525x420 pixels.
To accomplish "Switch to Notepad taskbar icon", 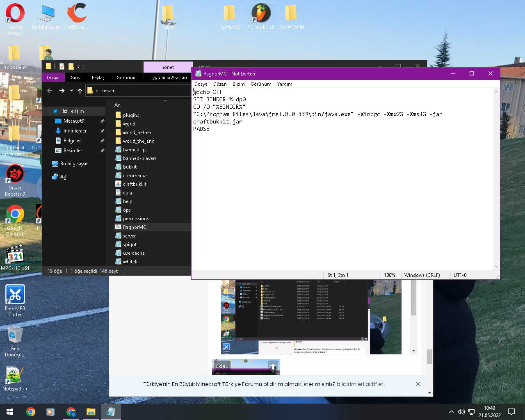I will point(111,412).
